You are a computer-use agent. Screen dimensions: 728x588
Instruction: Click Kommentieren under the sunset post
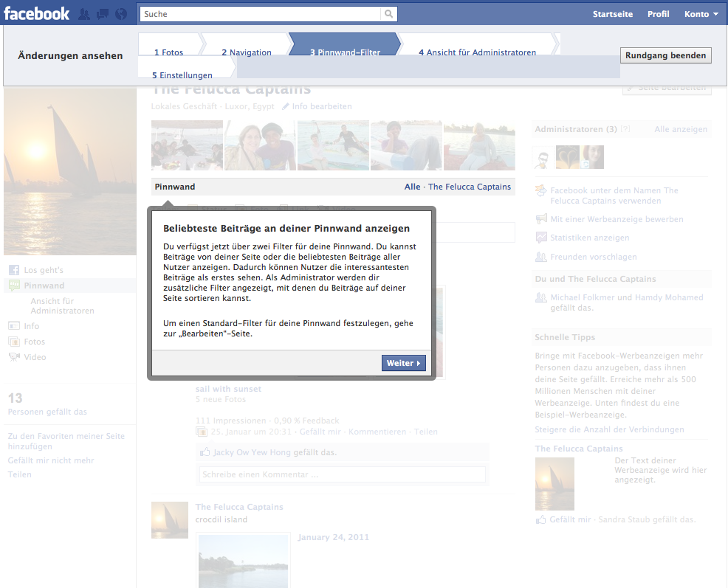(377, 432)
